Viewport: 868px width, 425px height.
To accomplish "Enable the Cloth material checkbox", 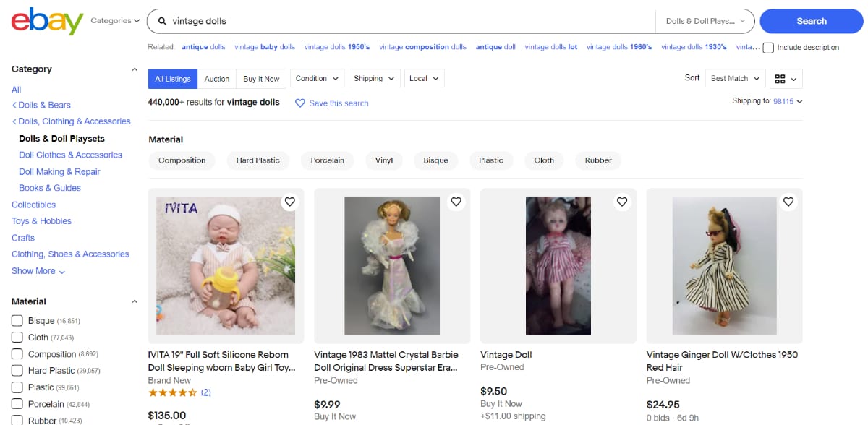I will (16, 337).
